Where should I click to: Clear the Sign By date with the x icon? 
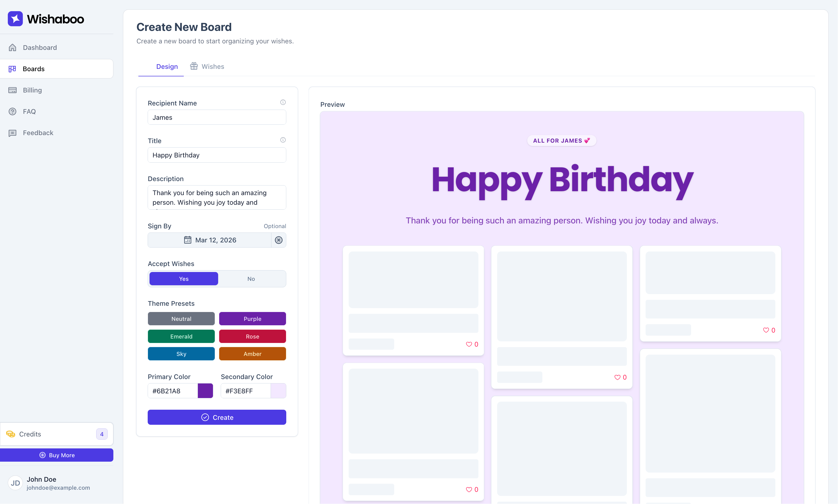coord(279,240)
